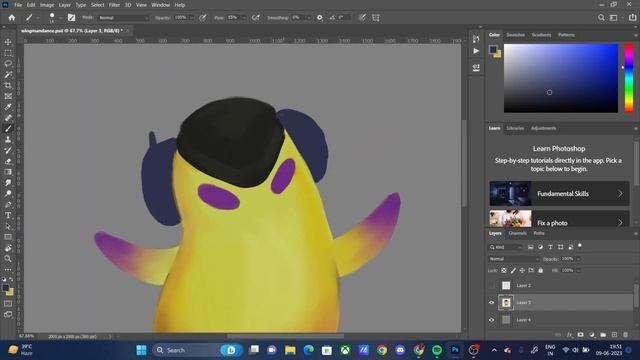Toggle lock position

point(522,270)
